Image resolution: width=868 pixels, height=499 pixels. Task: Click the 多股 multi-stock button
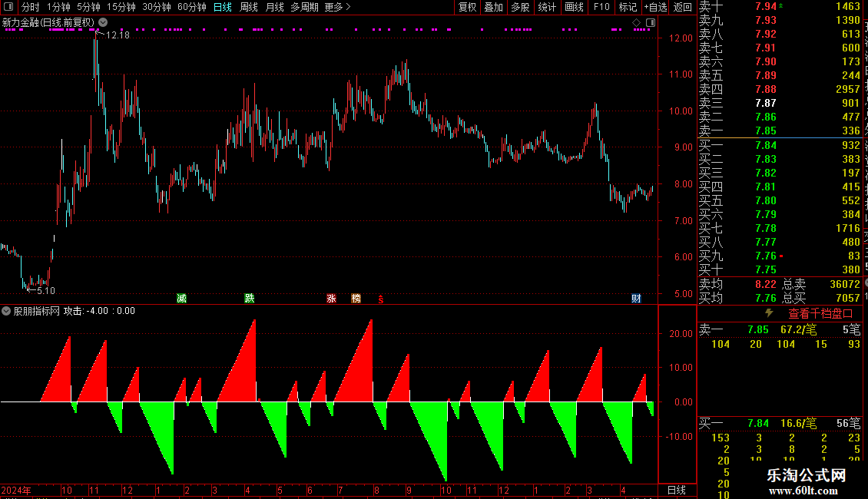pyautogui.click(x=520, y=7)
